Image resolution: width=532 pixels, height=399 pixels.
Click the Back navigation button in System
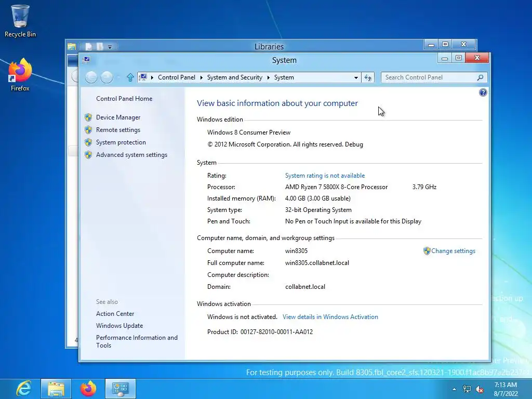click(91, 77)
